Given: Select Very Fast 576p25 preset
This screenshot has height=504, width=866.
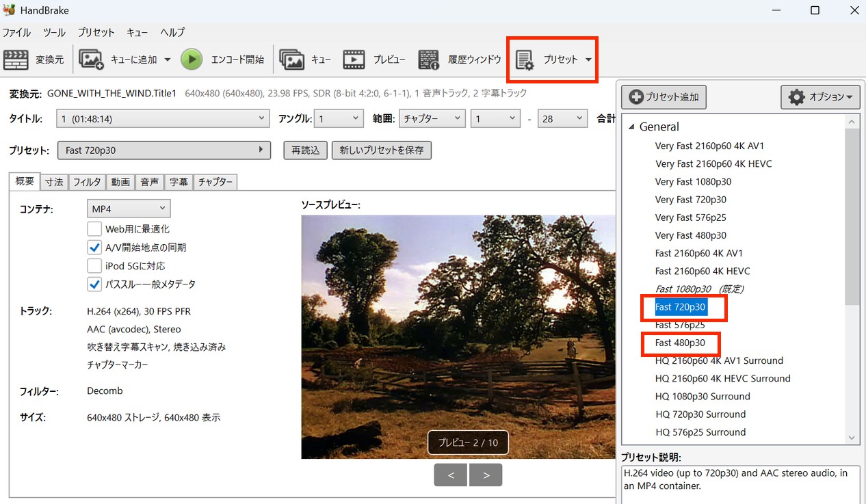Looking at the screenshot, I should [x=691, y=217].
